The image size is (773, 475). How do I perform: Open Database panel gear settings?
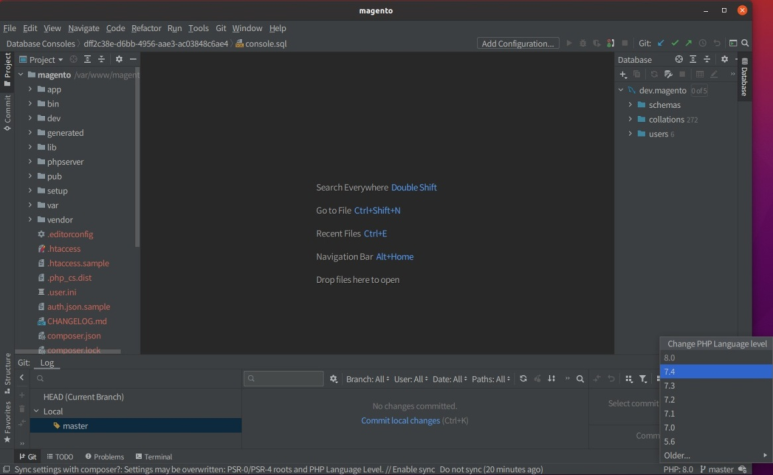point(724,59)
